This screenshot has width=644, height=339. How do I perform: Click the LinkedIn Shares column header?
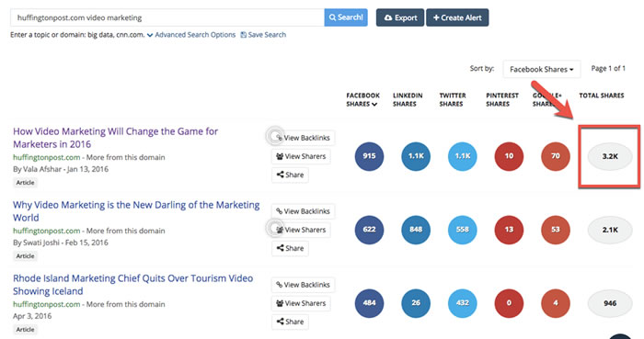pyautogui.click(x=408, y=99)
